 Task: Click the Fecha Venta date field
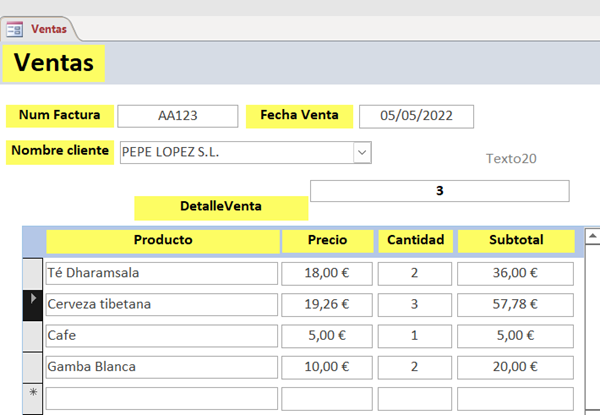[x=416, y=116]
